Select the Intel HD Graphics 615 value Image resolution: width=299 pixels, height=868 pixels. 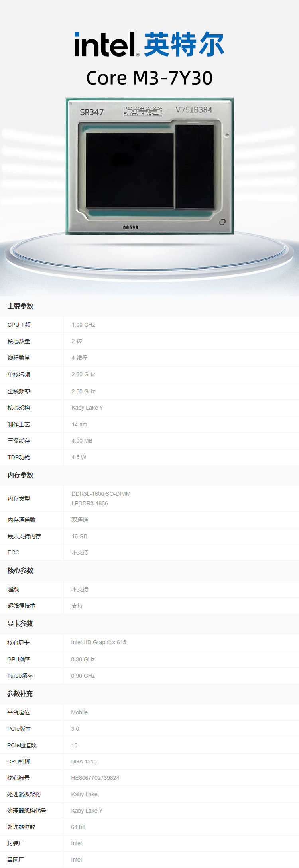pyautogui.click(x=98, y=642)
